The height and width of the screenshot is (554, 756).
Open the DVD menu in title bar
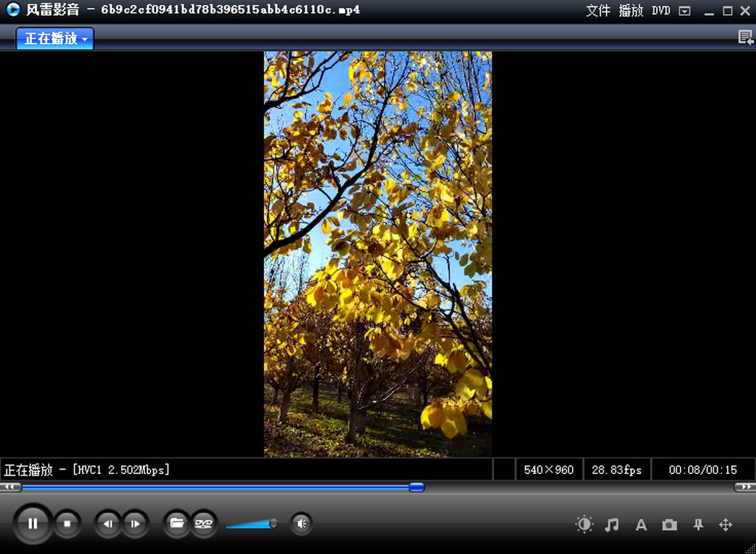(661, 11)
